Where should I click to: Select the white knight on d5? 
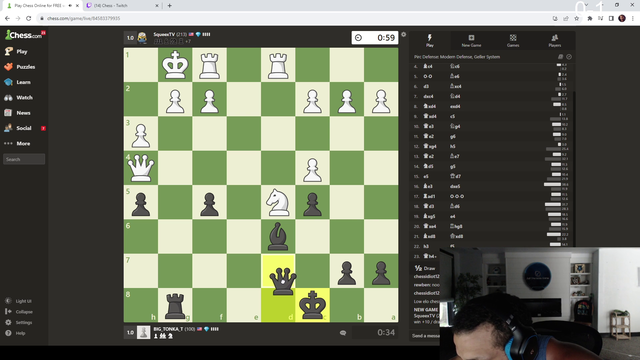278,202
